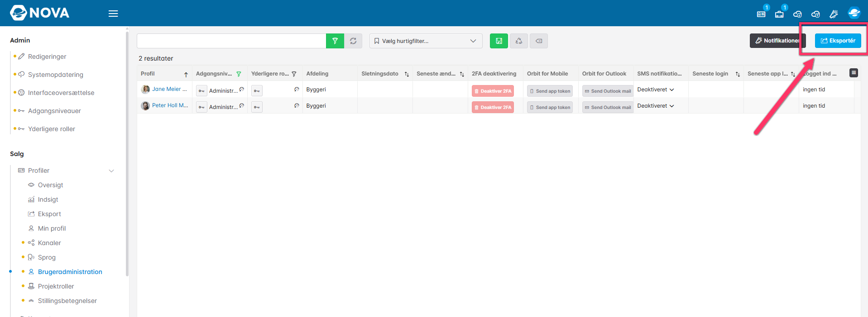Open the briefcase icon in the header
868x317 pixels.
click(x=779, y=14)
